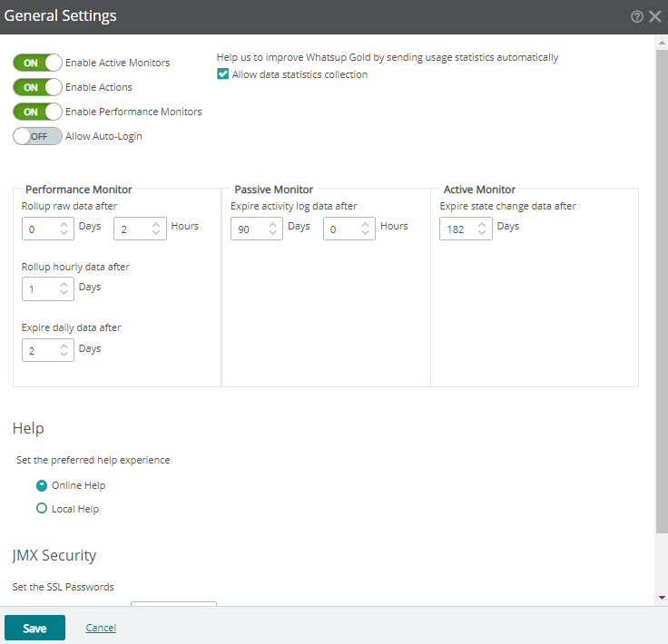The width and height of the screenshot is (668, 644).
Task: Increase Passive Monitor expire Days value
Action: pos(272,224)
